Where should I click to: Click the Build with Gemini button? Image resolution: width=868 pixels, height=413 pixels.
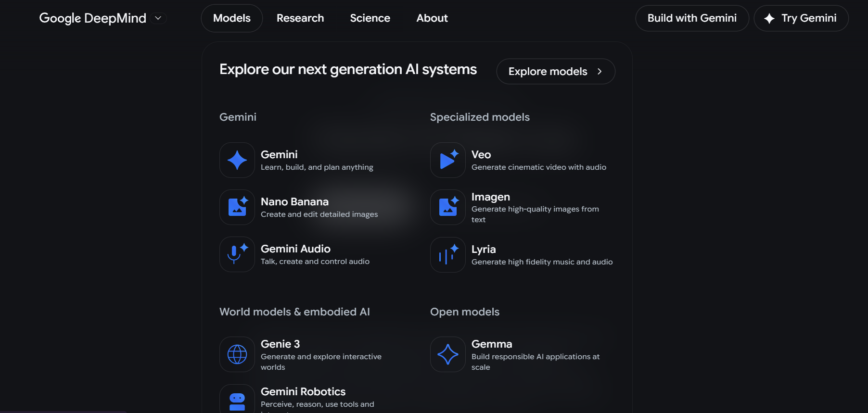point(692,18)
